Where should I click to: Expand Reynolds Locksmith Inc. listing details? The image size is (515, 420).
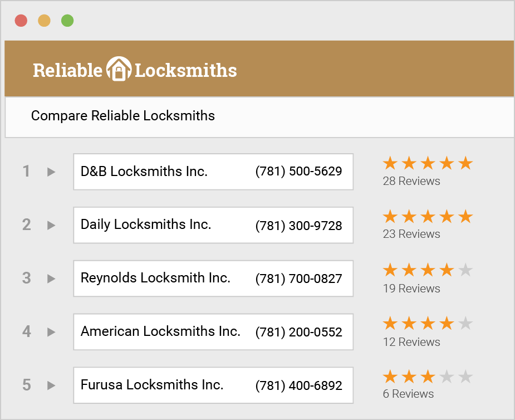tap(50, 279)
